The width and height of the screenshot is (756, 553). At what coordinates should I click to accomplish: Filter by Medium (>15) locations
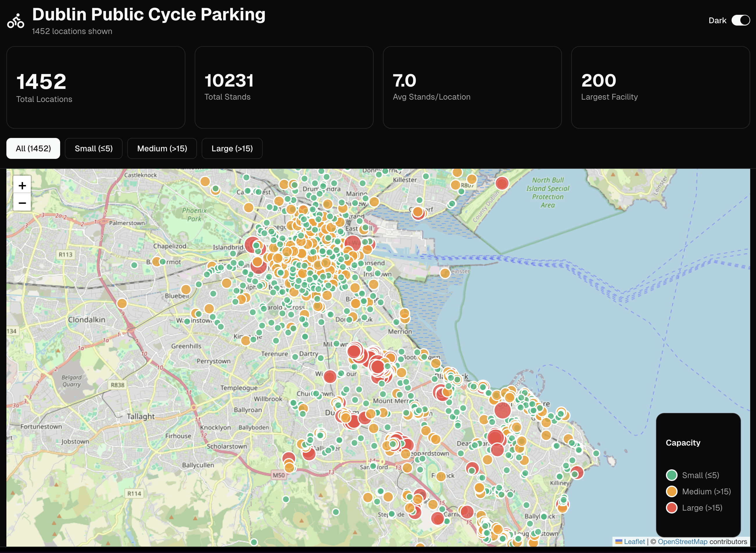pos(162,148)
